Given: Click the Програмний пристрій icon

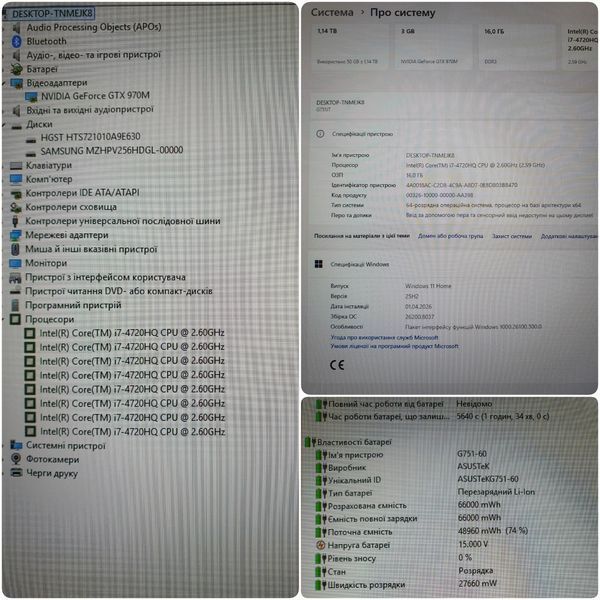Looking at the screenshot, I should (15, 305).
